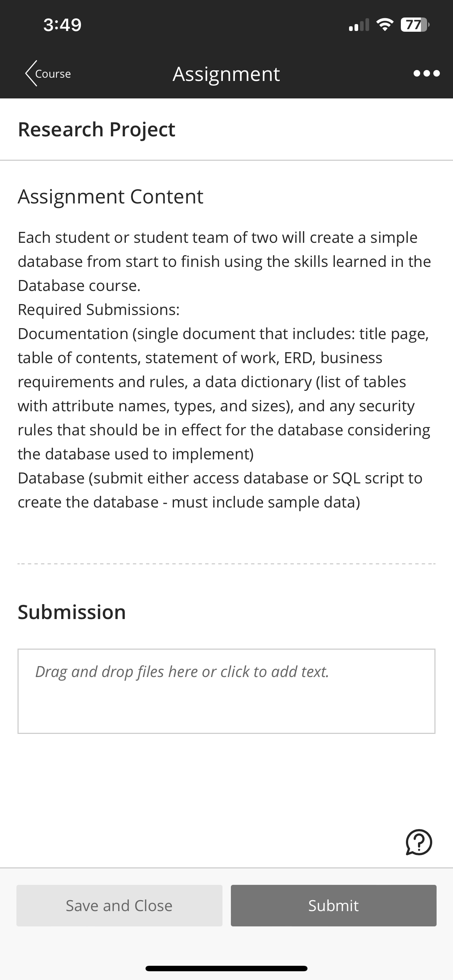Tap the Assignment Content heading

point(111,197)
